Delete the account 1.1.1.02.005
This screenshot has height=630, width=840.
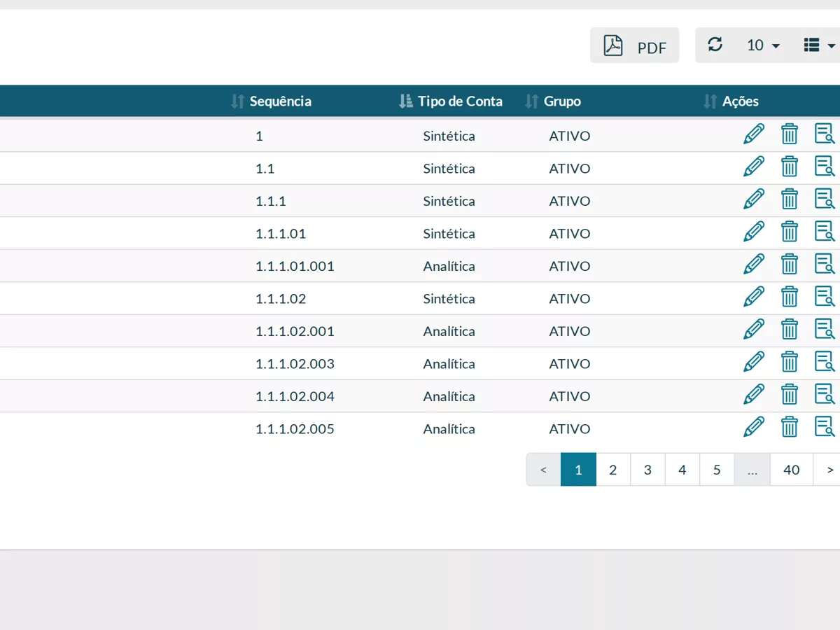click(x=790, y=427)
